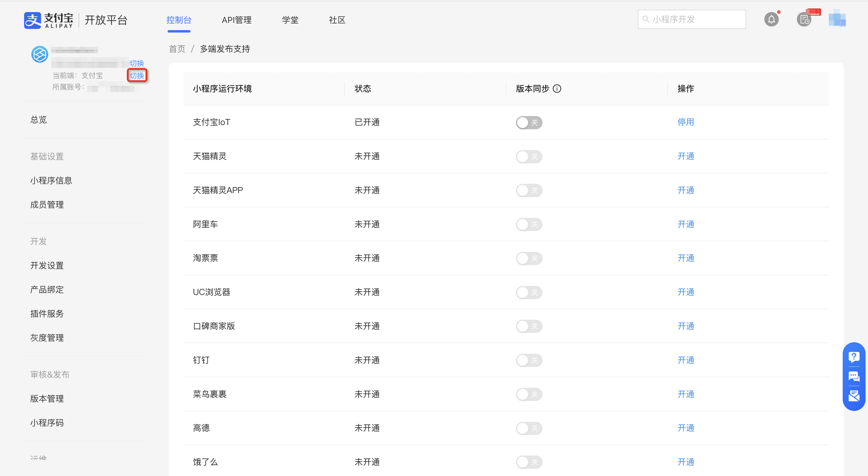Screen dimensions: 868x476
Task: Click the user avatar in header
Action: pyautogui.click(x=837, y=19)
